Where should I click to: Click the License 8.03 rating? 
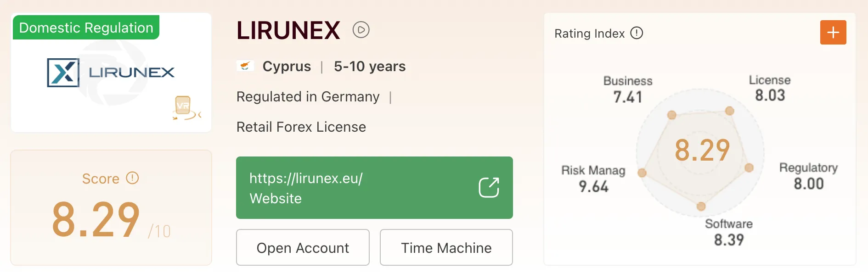770,88
